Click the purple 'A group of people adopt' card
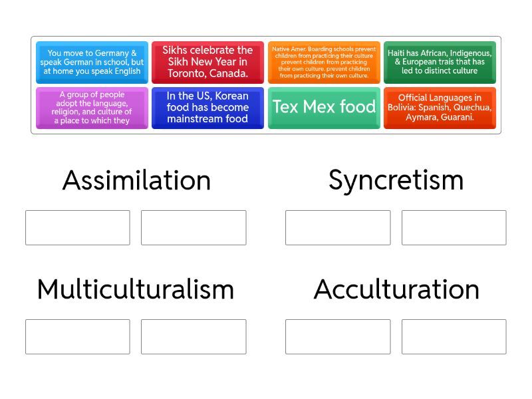This screenshot has height=399, width=532. pos(92,108)
